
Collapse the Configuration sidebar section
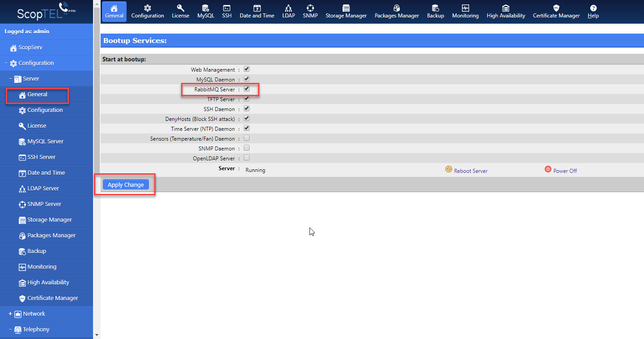pyautogui.click(x=6, y=63)
